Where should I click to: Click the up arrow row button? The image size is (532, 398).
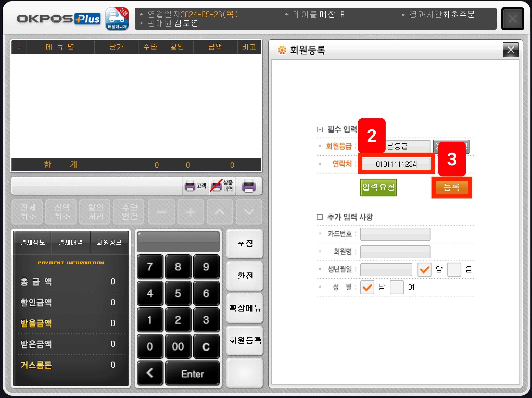(219, 212)
